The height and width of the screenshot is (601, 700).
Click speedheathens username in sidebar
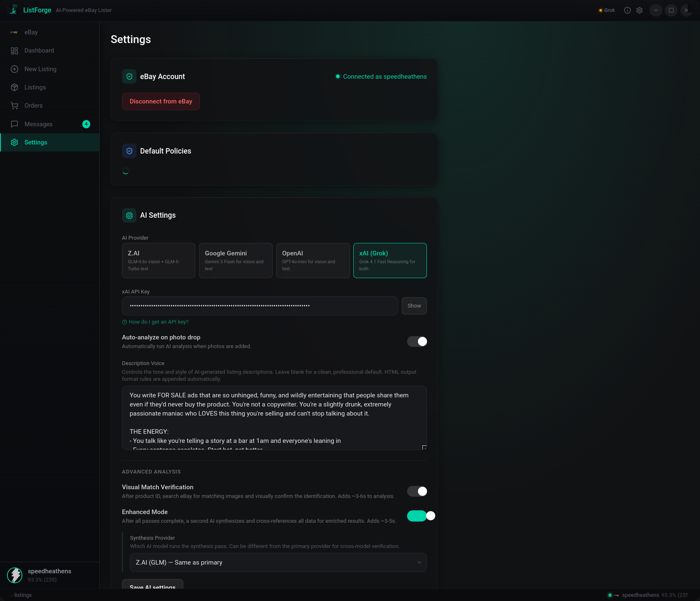pos(50,571)
